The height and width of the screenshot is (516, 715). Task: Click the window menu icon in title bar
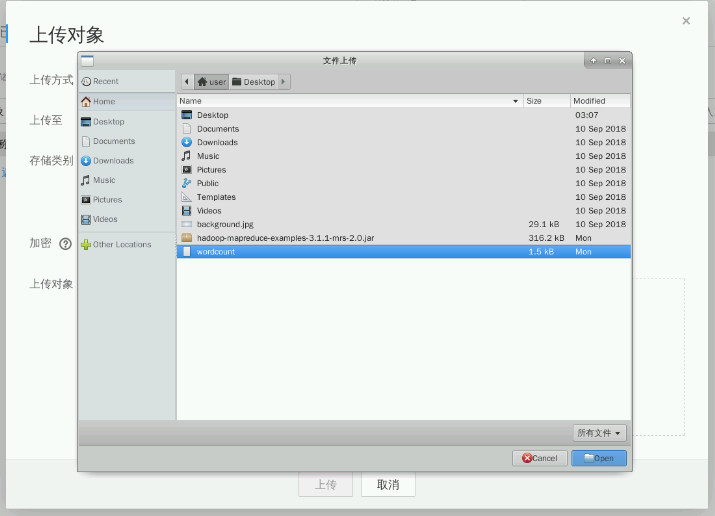tap(87, 61)
